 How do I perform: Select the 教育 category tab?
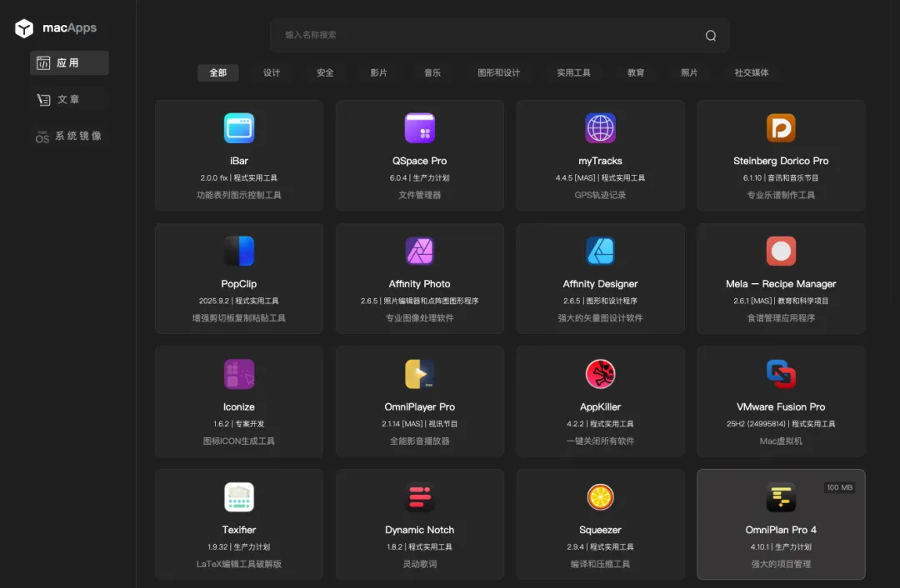point(635,72)
